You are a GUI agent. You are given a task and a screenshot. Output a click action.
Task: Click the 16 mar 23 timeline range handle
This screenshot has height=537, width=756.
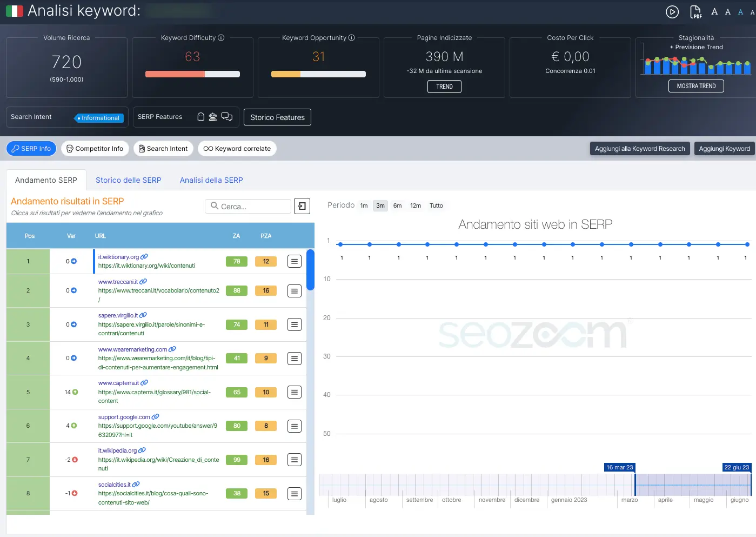coord(635,485)
